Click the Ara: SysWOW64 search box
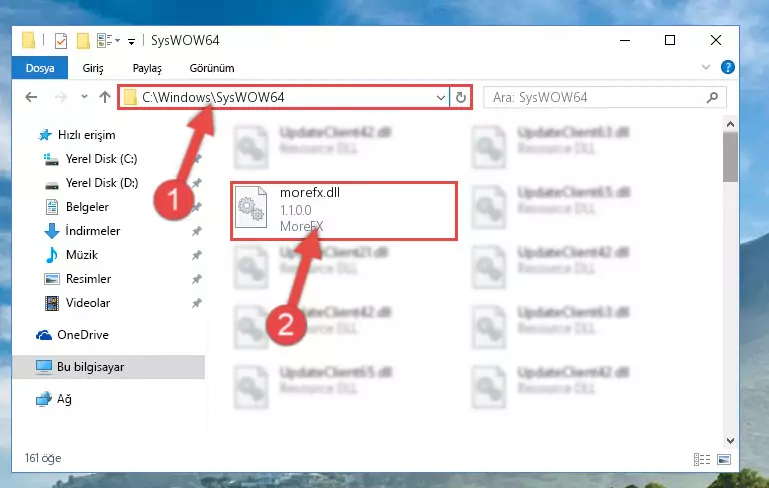The height and width of the screenshot is (488, 769). tap(605, 97)
